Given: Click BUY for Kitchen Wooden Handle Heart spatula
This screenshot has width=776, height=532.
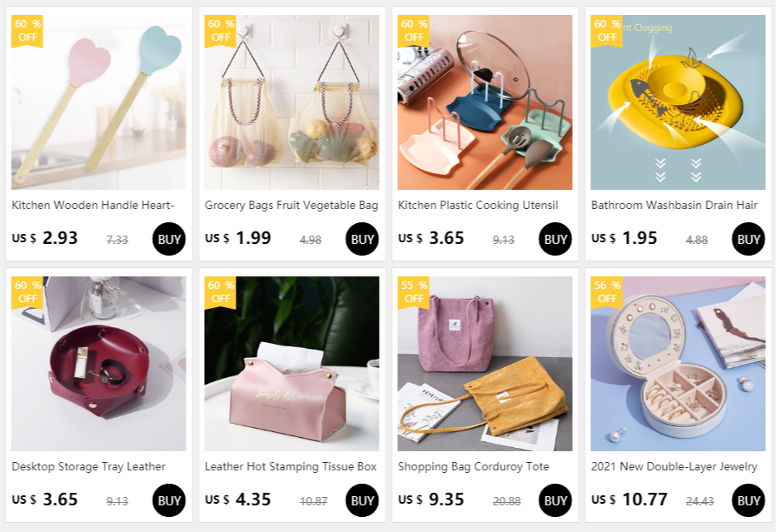Looking at the screenshot, I should click(169, 239).
